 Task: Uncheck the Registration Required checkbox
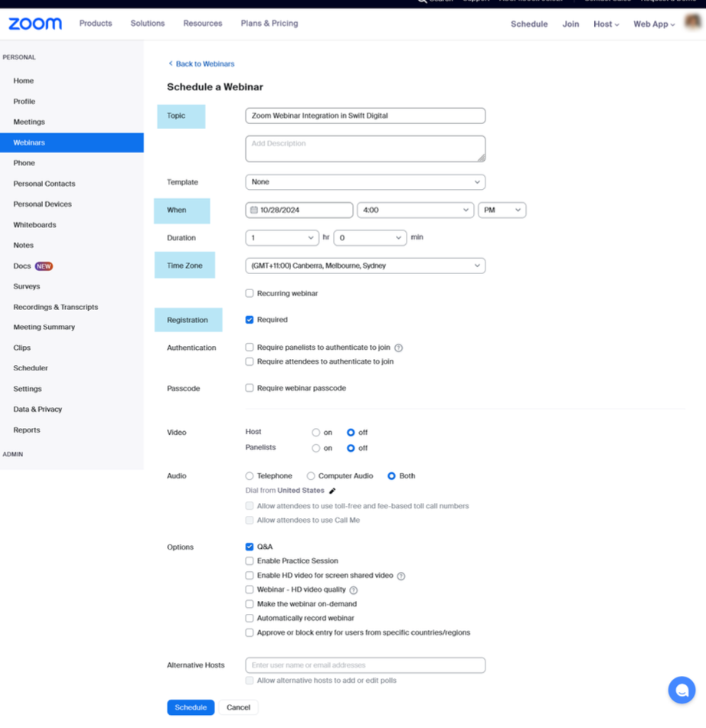pos(250,320)
